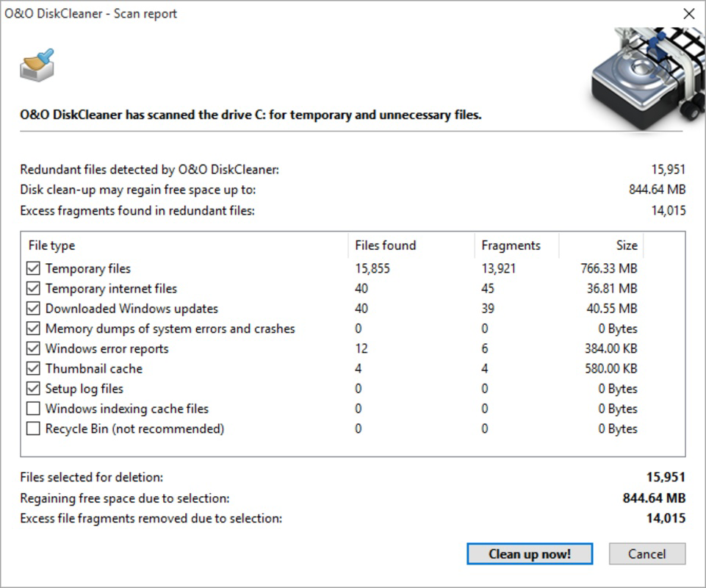Select the Temporary files row size value

609,268
